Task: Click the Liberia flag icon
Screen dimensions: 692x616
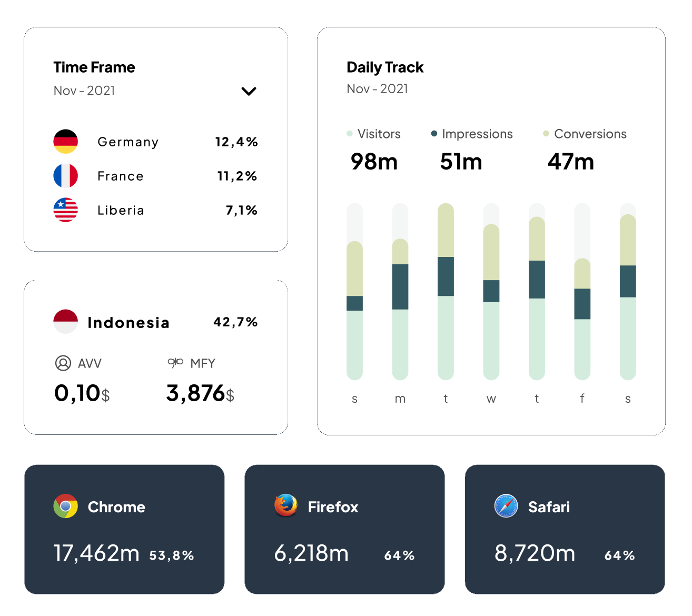Action: (x=66, y=210)
